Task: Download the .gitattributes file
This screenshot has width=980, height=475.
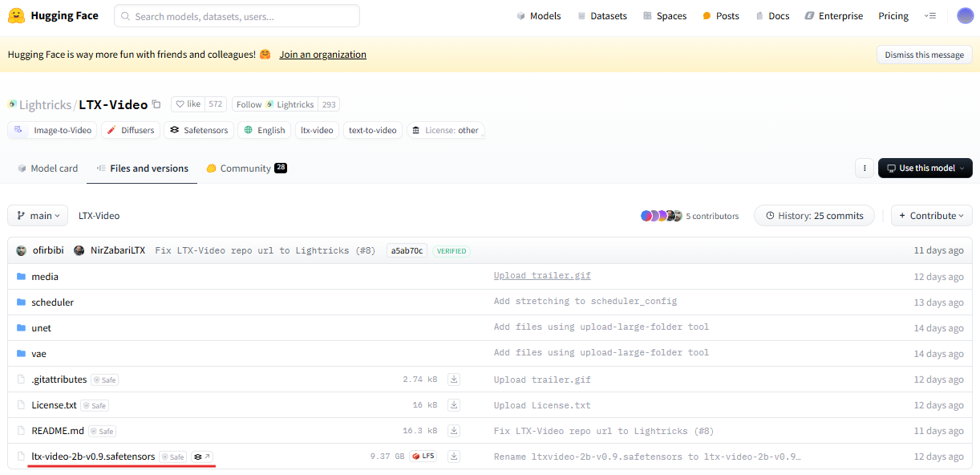Action: click(454, 380)
